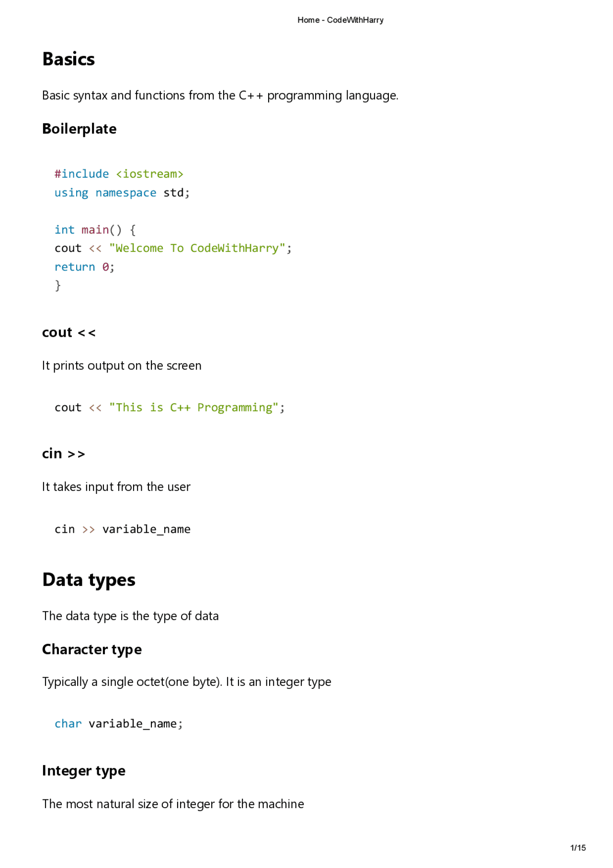Image resolution: width=613 pixels, height=868 pixels.
Task: Select the cout << section heading
Action: pos(69,332)
